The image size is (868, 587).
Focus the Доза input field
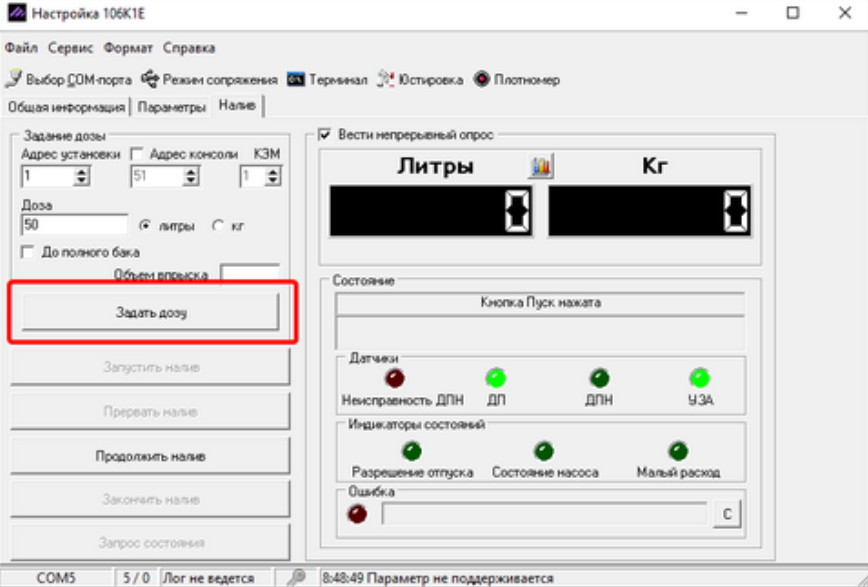(x=74, y=225)
